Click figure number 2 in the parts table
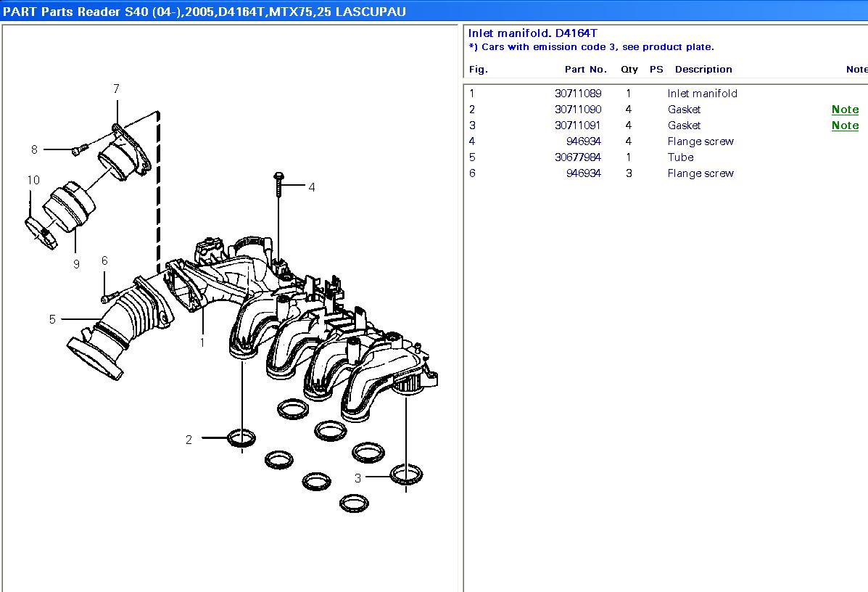Viewport: 868px width, 592px height. click(x=471, y=110)
